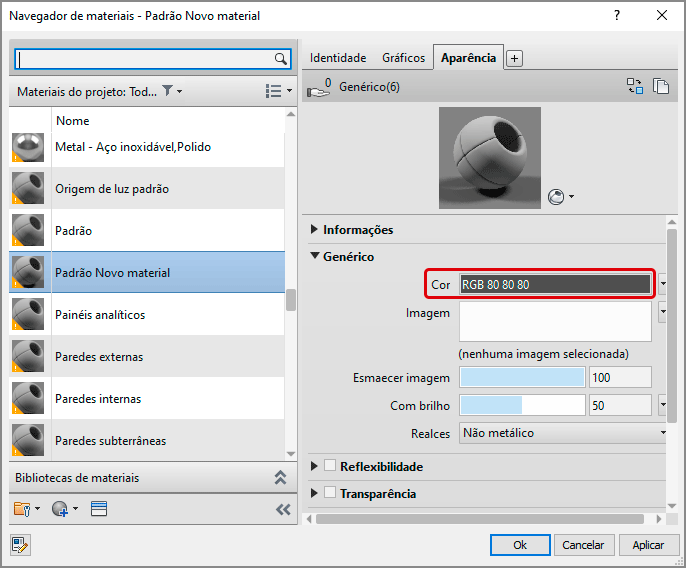Click the properties horizontal scrollbar
Image resolution: width=686 pixels, height=568 pixels.
tap(480, 519)
